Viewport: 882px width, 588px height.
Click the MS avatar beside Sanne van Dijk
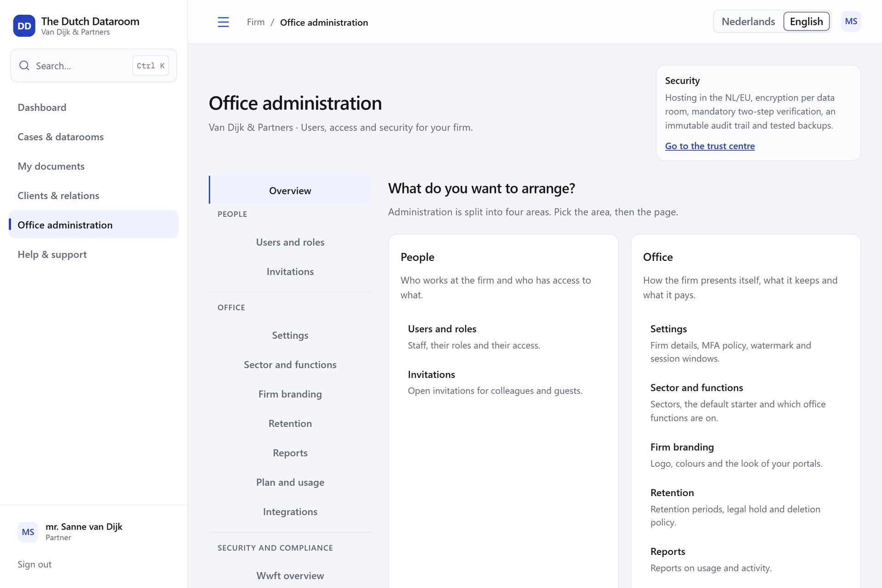(x=28, y=532)
